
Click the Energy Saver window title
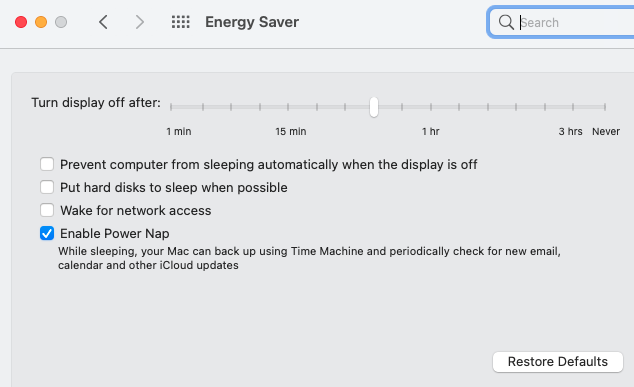(252, 22)
